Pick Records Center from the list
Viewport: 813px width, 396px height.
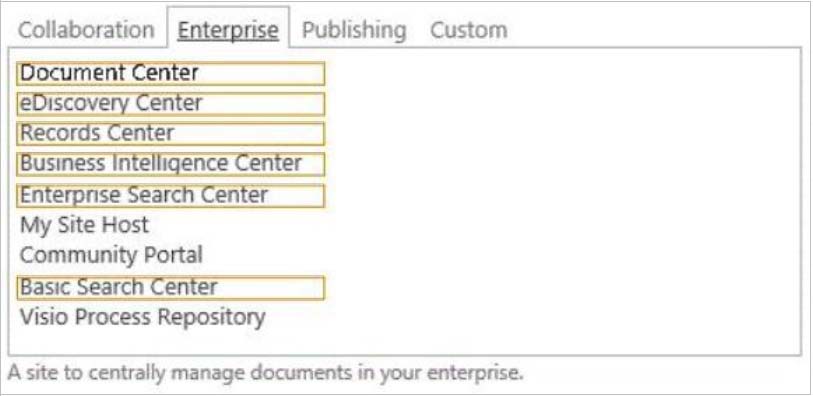click(x=171, y=134)
